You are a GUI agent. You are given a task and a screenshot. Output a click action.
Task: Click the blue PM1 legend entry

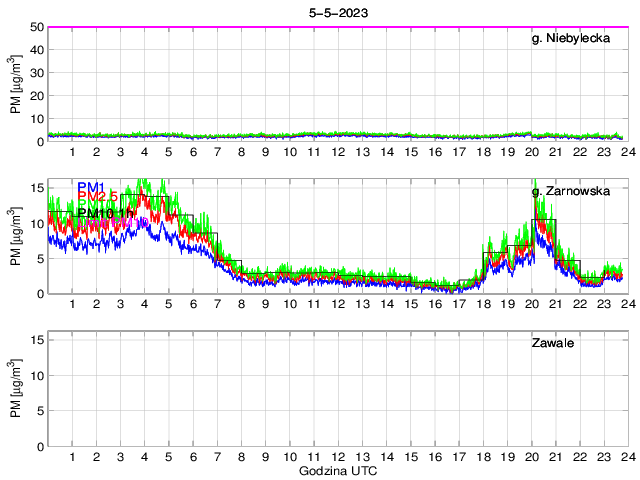(x=92, y=185)
